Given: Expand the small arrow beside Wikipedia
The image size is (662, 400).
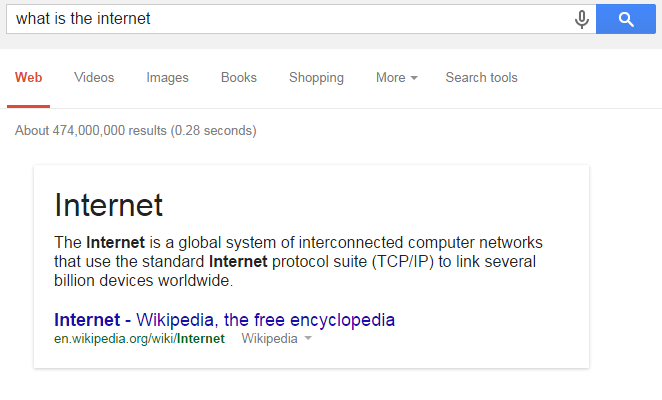Looking at the screenshot, I should coord(308,338).
